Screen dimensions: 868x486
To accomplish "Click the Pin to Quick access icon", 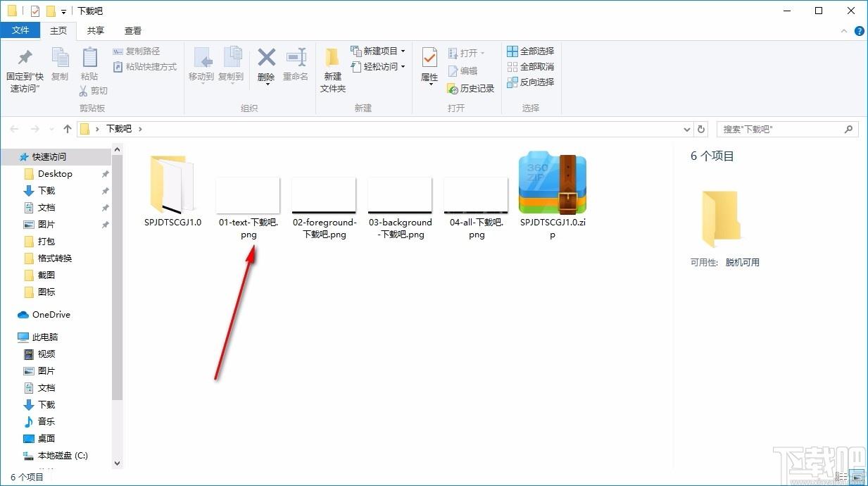I will click(x=25, y=58).
